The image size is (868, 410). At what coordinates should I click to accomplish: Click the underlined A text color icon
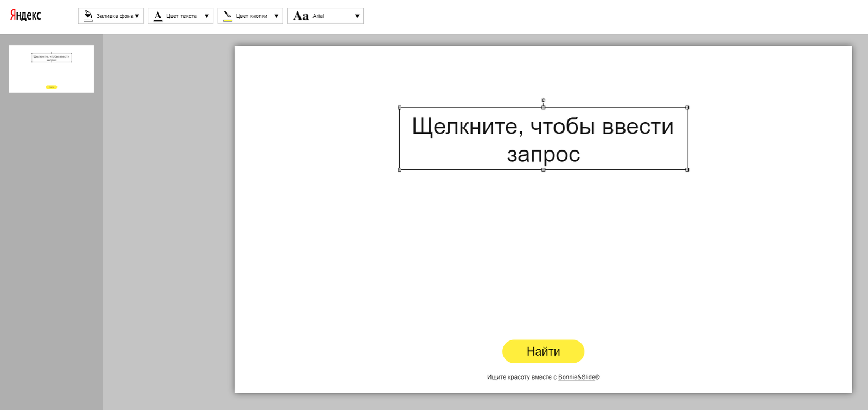[158, 16]
